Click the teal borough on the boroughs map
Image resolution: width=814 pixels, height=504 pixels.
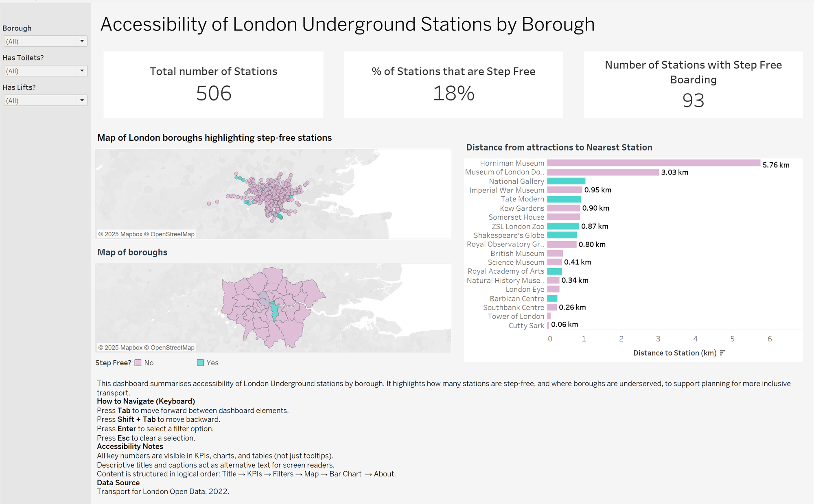pyautogui.click(x=276, y=311)
